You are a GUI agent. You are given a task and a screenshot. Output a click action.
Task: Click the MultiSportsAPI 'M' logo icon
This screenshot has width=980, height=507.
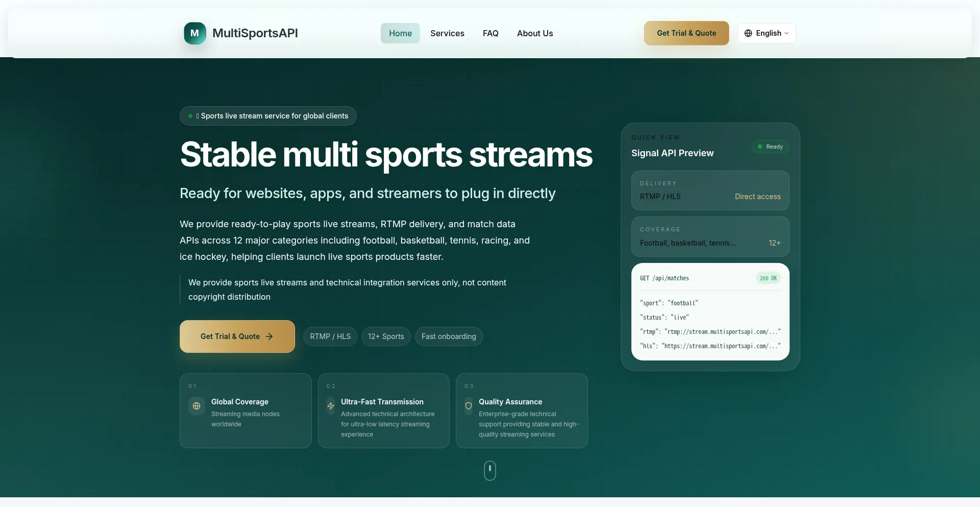[x=195, y=33]
